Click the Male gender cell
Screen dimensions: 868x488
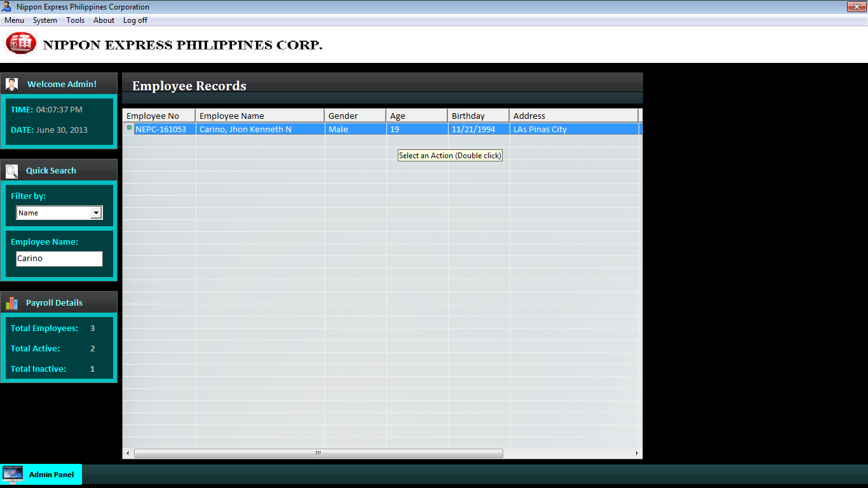(x=355, y=129)
